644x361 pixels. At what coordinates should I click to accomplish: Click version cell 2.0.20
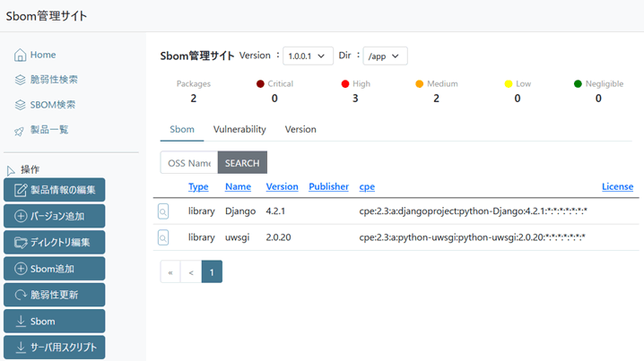[x=278, y=237]
